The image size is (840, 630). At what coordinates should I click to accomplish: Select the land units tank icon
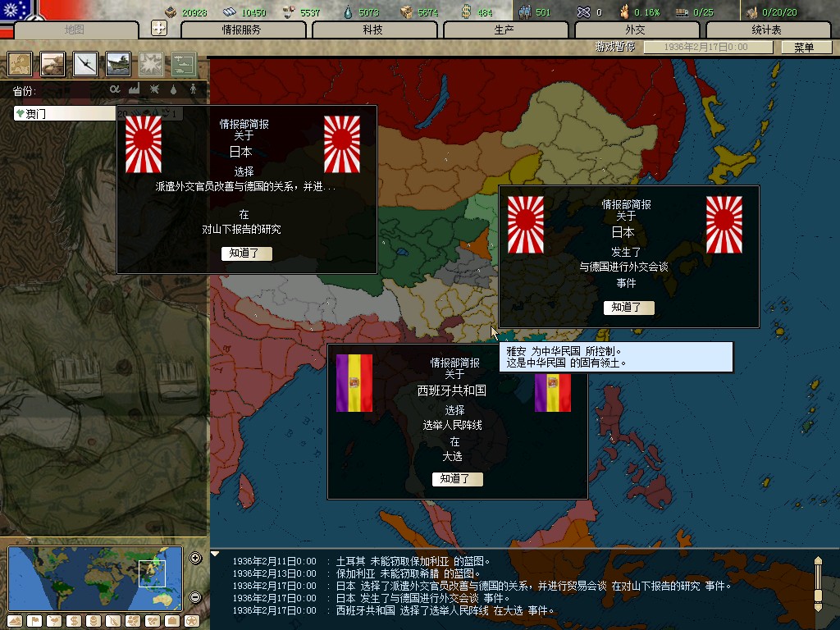tap(52, 63)
